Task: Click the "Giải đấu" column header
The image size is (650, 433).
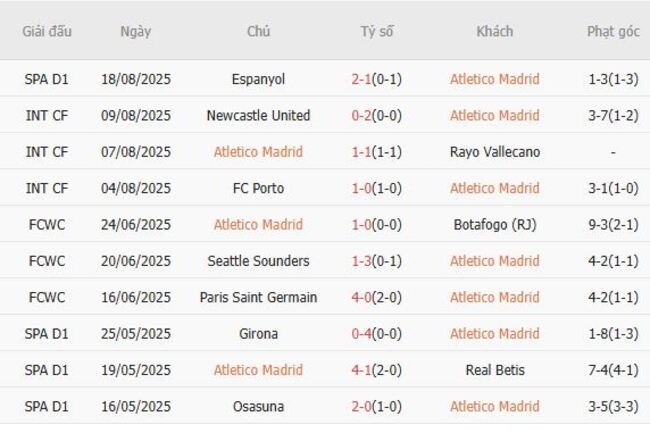Action: tap(47, 31)
